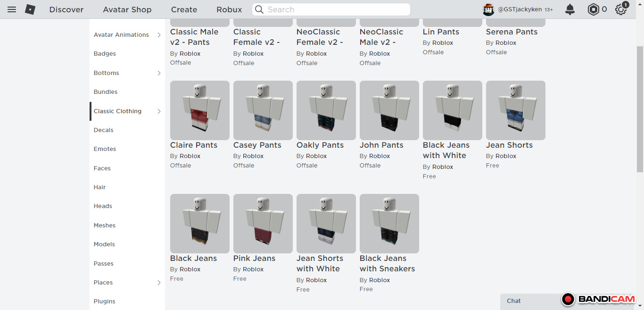
Task: Open the settings gear icon
Action: tap(620, 9)
